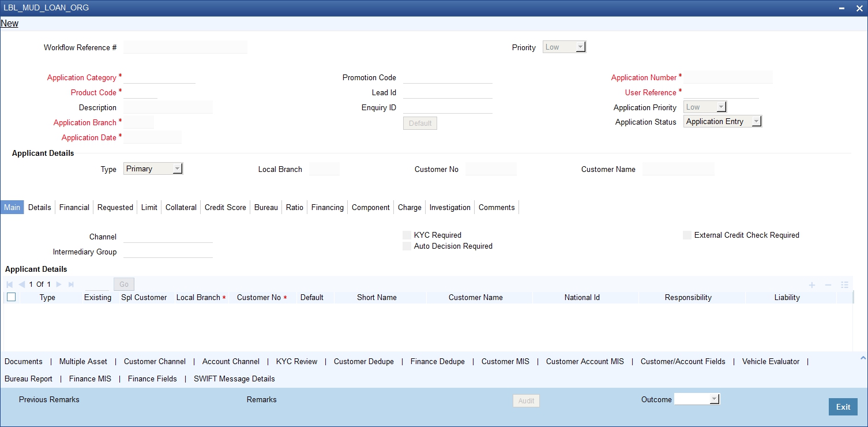Open the KYC Review link
The image size is (868, 427).
[x=296, y=361]
